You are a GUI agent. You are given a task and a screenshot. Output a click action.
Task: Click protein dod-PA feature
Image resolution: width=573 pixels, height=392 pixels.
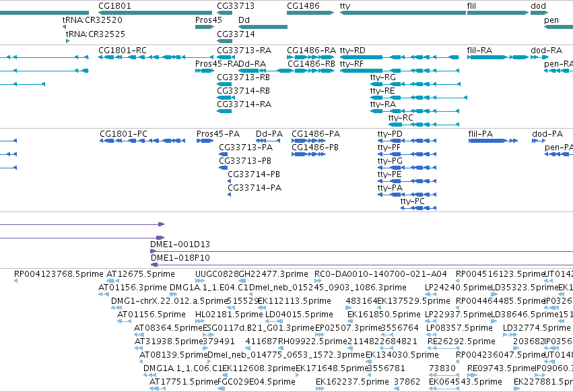click(x=538, y=141)
